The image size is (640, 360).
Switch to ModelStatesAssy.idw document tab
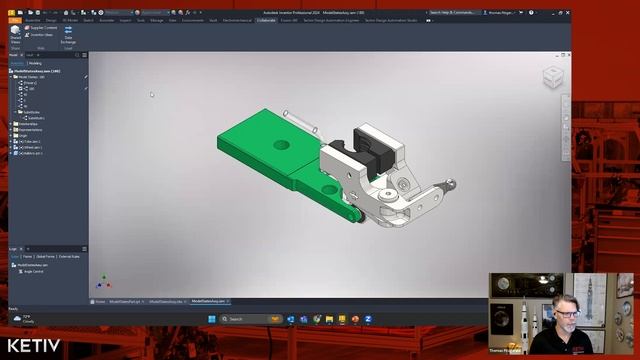coord(165,302)
